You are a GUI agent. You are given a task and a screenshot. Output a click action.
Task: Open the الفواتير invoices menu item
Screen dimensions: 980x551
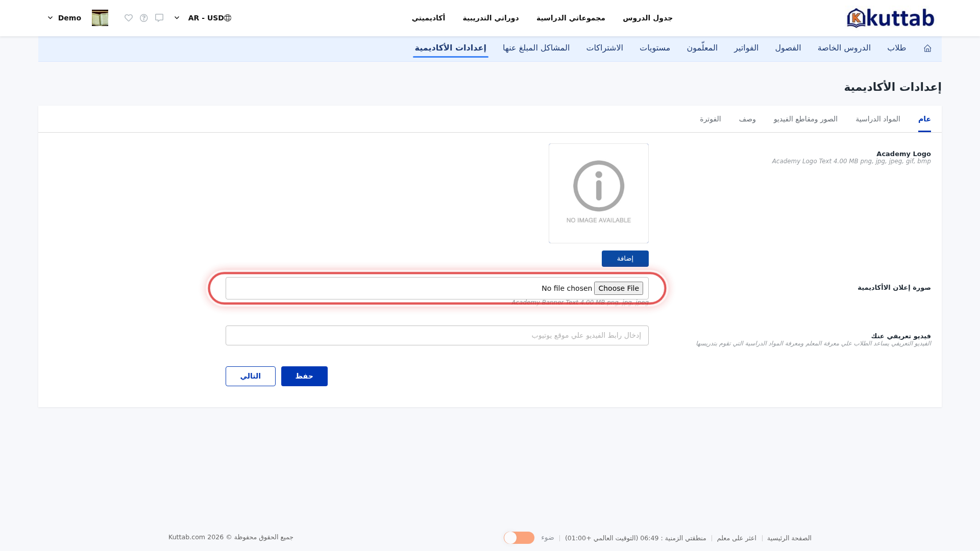[746, 48]
